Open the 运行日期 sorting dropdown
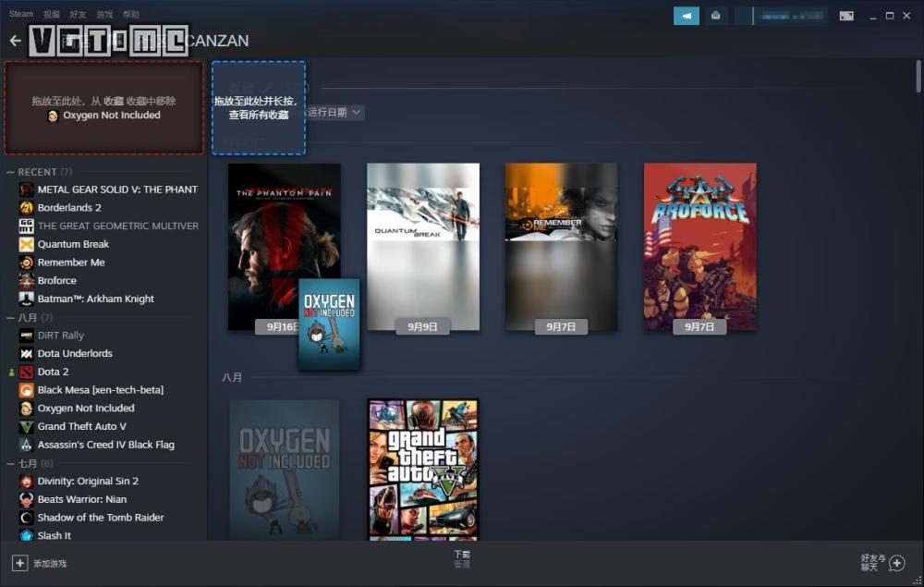This screenshot has width=924, height=587. [331, 112]
